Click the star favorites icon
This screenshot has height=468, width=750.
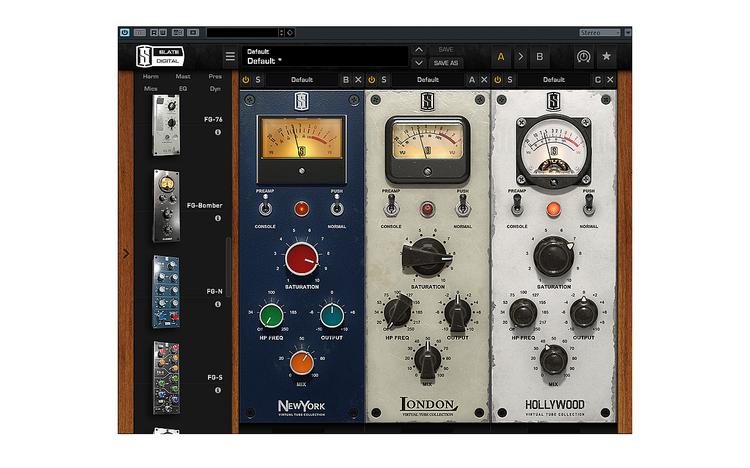(607, 56)
